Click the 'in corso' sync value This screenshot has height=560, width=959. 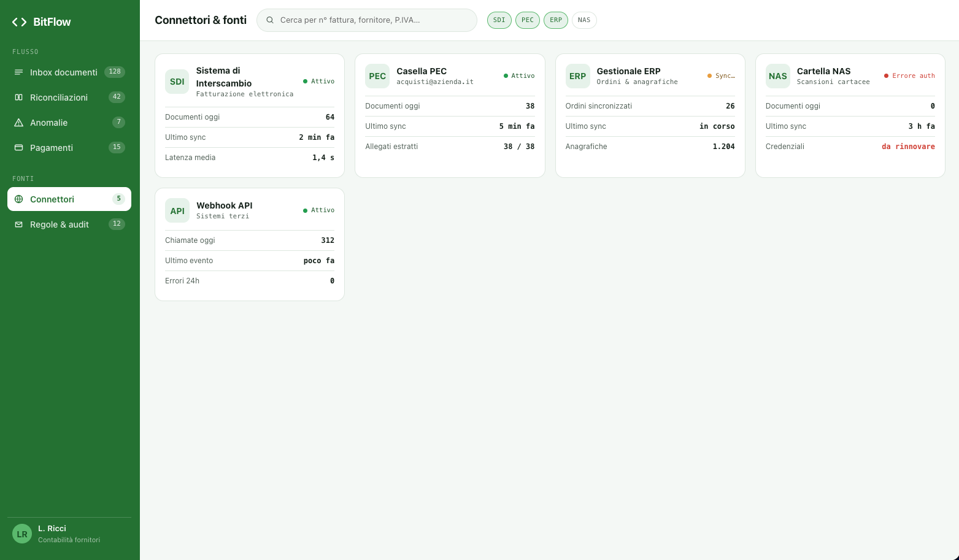pos(717,126)
